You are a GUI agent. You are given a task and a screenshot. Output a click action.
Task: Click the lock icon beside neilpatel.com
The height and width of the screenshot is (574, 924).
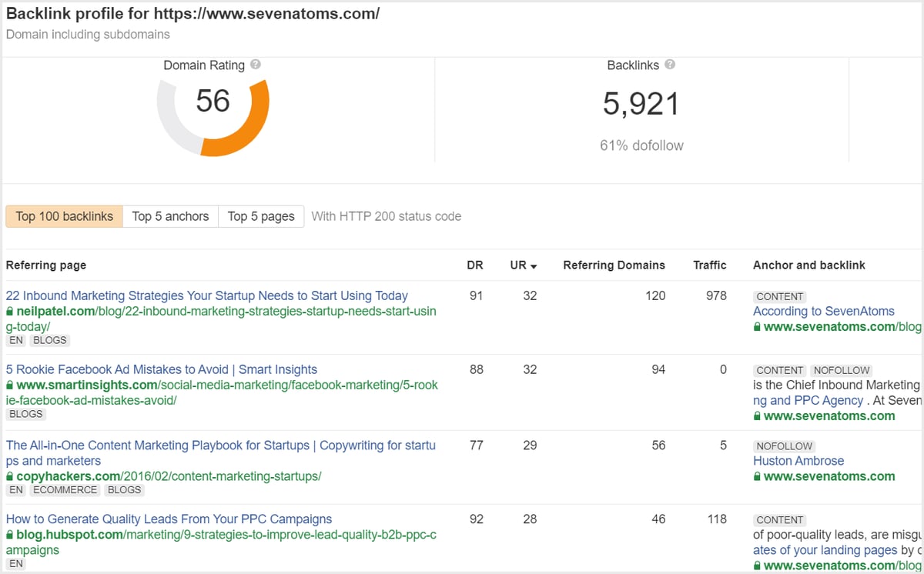pyautogui.click(x=10, y=311)
